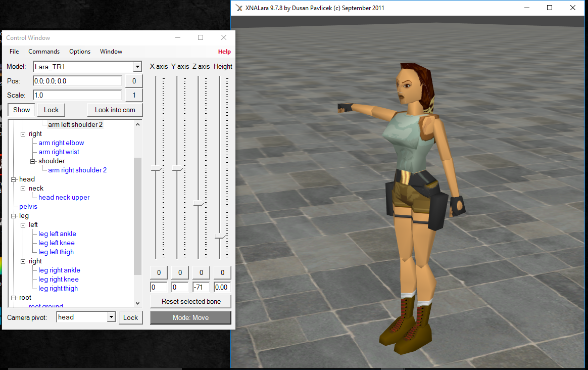This screenshot has width=588, height=370.
Task: Select the arm right elbow bone
Action: tap(61, 143)
